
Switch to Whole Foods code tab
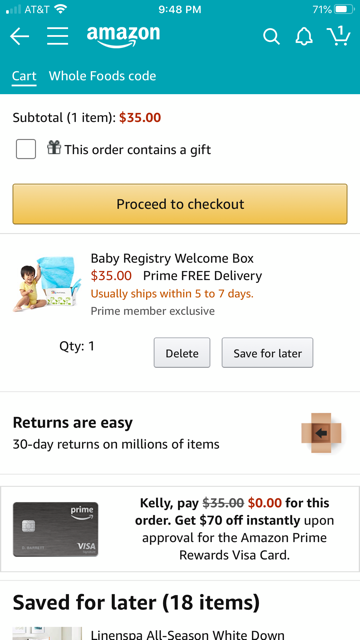point(102,76)
